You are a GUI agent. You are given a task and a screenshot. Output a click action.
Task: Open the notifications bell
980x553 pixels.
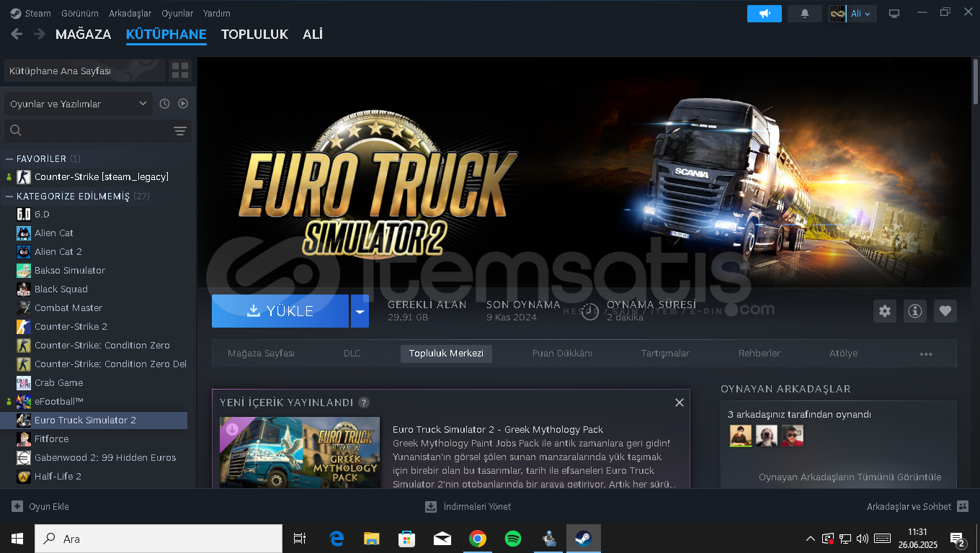click(805, 14)
